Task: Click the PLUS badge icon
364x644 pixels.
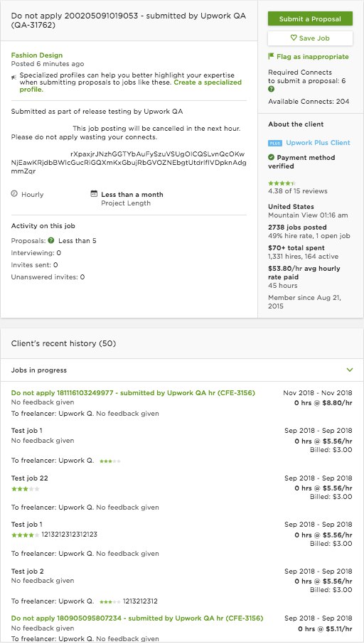Action: [x=275, y=143]
